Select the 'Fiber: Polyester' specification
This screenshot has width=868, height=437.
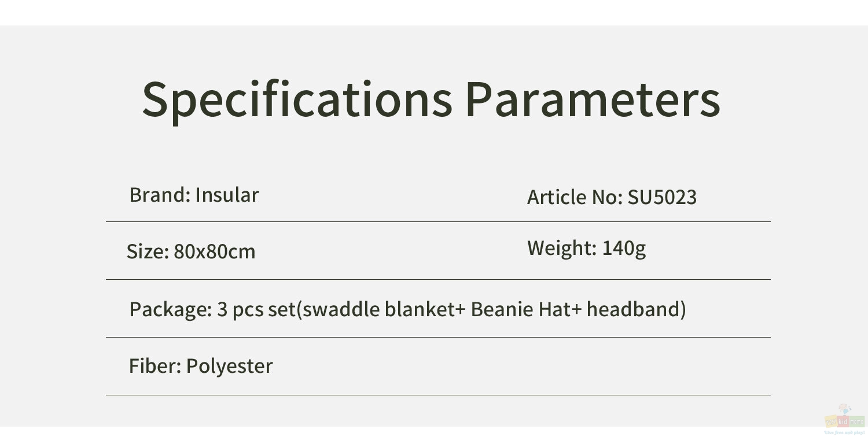pyautogui.click(x=201, y=366)
